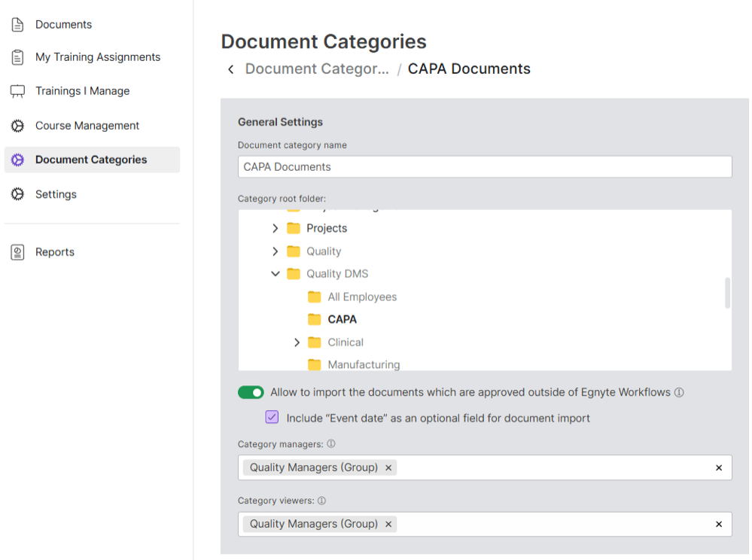
Task: Collapse the Quality DMS folder
Action: (x=276, y=273)
